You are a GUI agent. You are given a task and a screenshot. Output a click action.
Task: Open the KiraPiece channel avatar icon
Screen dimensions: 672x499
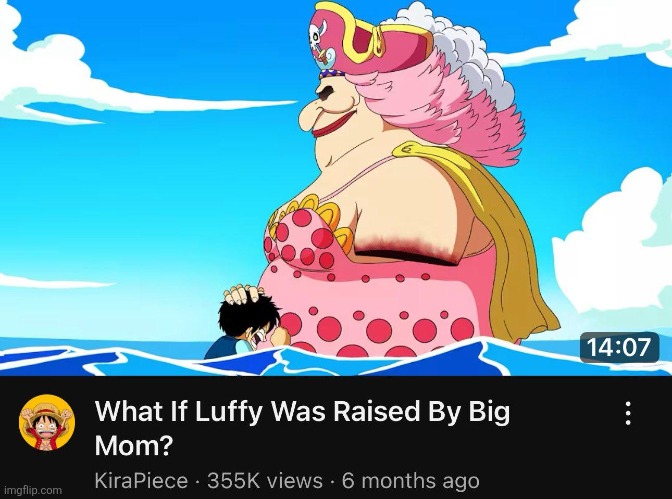click(x=47, y=422)
